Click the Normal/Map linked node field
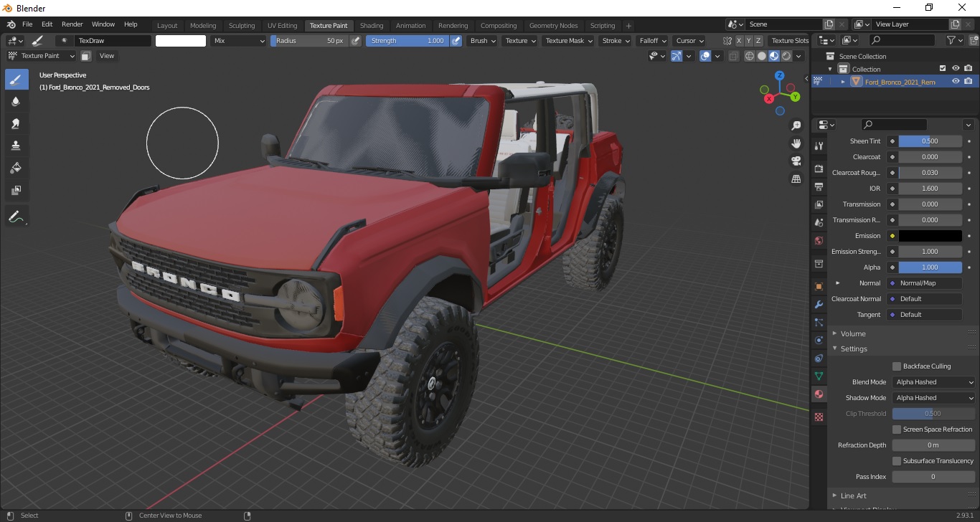 pos(925,283)
